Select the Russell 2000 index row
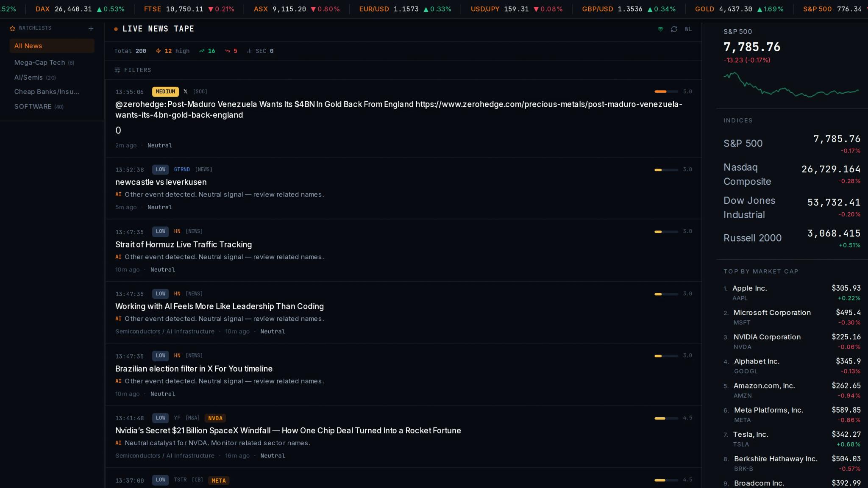This screenshot has width=868, height=488. point(792,238)
